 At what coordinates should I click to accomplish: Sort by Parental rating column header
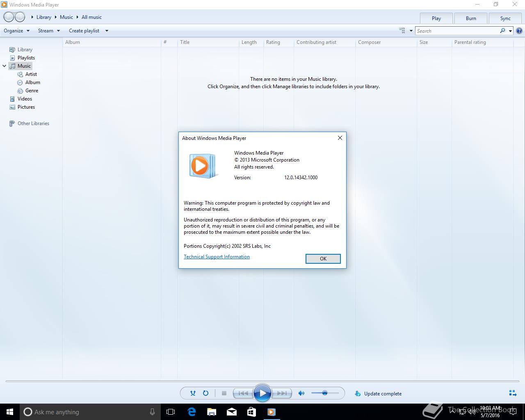(x=482, y=42)
